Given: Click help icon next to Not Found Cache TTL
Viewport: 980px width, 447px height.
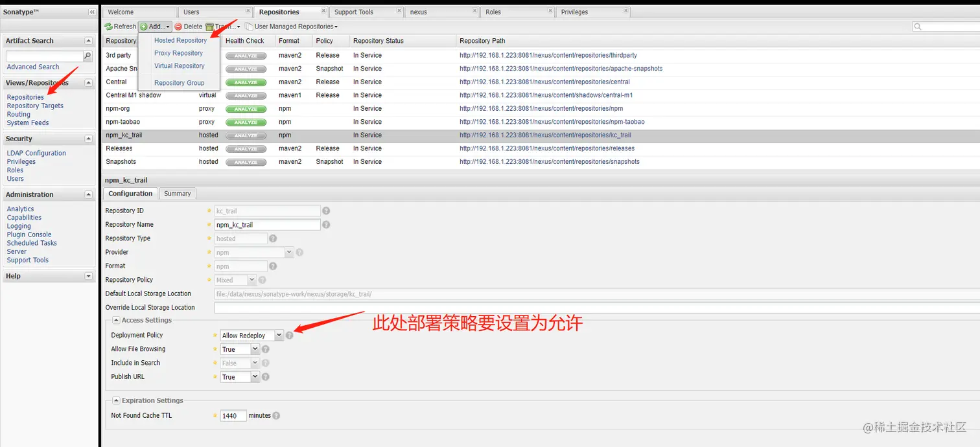Looking at the screenshot, I should (276, 416).
